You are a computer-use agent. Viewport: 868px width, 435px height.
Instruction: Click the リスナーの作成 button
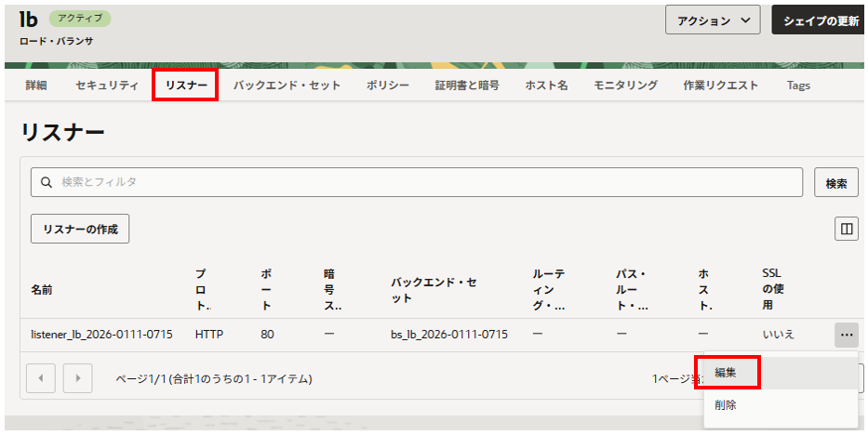click(80, 229)
